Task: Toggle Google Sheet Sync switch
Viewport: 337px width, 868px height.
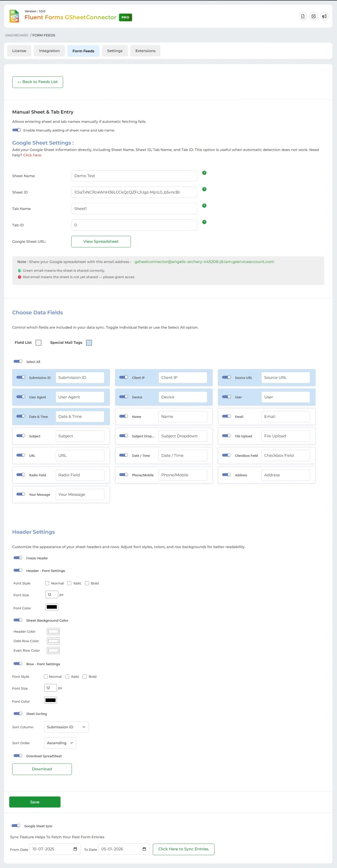Action: point(16,826)
